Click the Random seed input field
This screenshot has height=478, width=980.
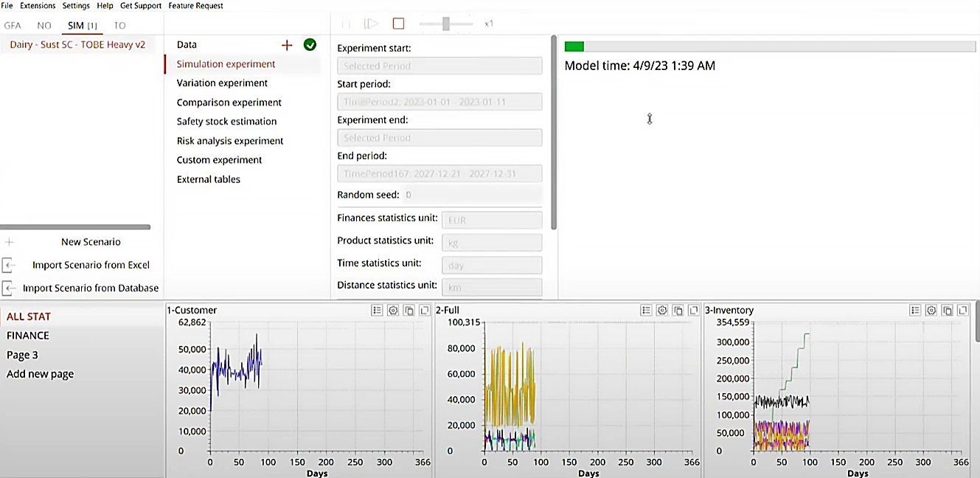point(472,195)
